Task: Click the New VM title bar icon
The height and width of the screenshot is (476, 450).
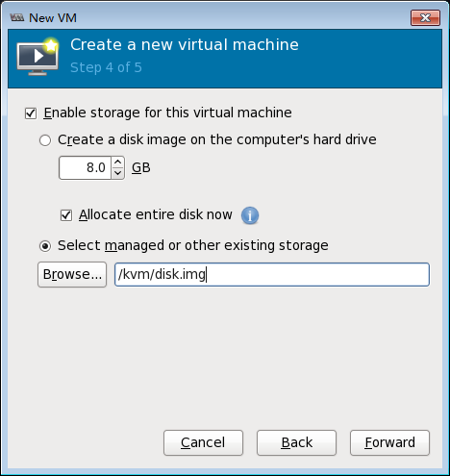Action: [17, 17]
